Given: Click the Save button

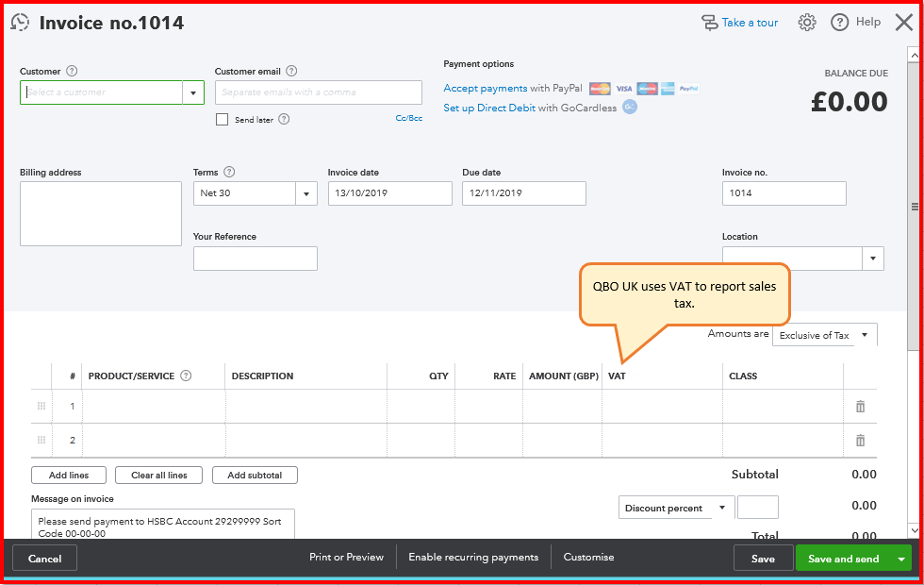Looking at the screenshot, I should pyautogui.click(x=763, y=559).
